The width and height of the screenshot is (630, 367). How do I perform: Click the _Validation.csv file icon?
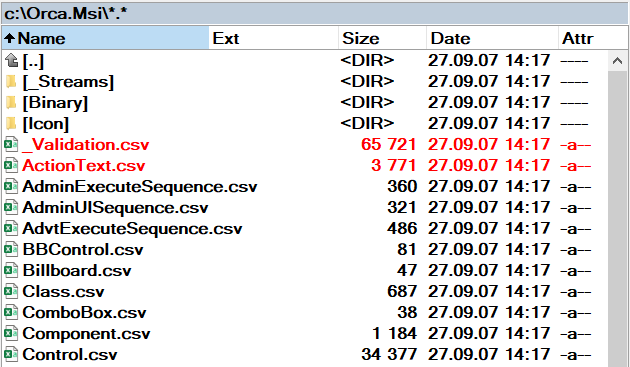coord(11,145)
